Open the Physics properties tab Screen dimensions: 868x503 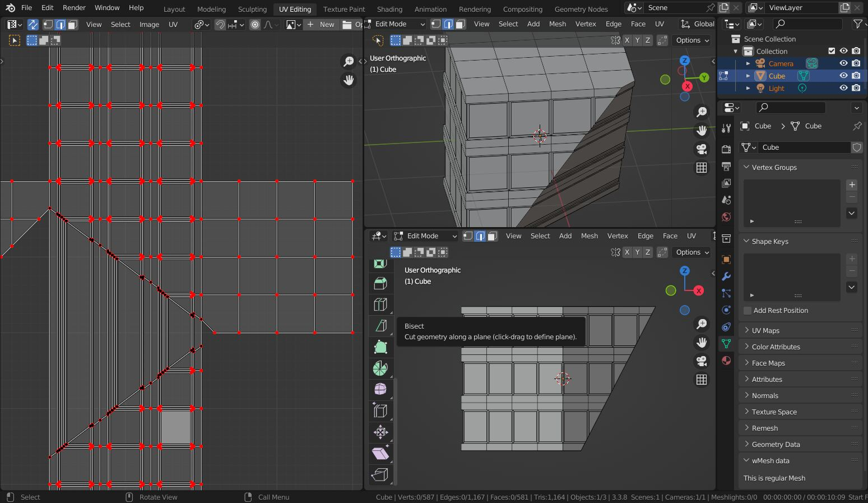tap(726, 310)
